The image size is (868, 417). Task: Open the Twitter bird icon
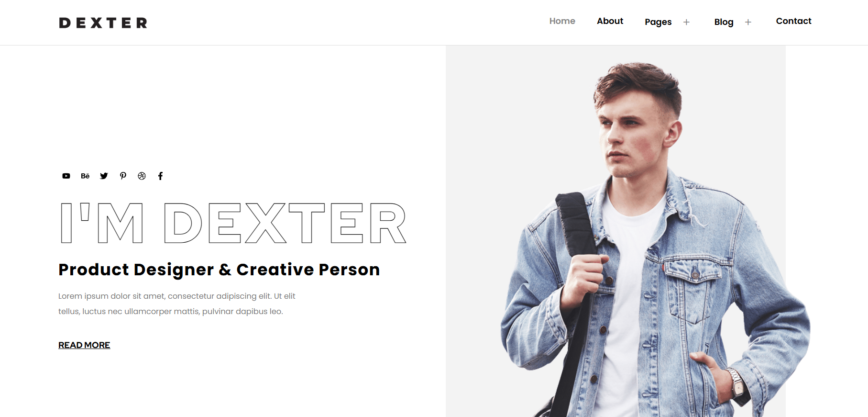(x=104, y=176)
